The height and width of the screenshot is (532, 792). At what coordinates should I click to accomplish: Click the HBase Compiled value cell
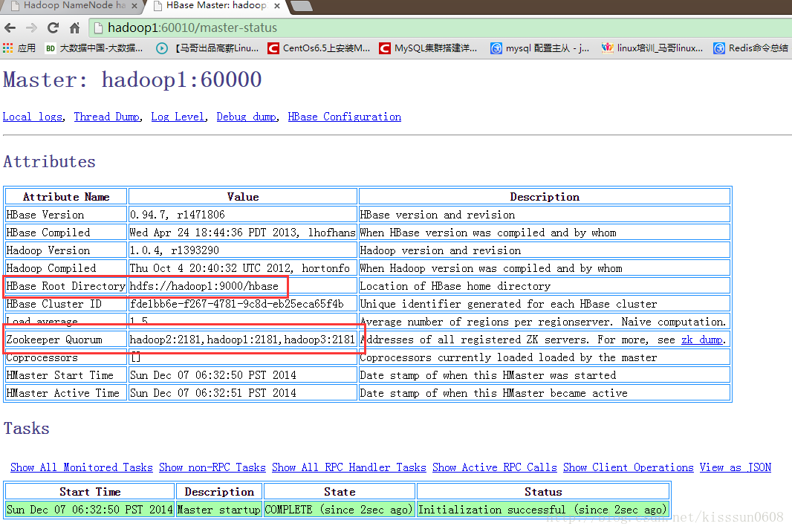243,233
